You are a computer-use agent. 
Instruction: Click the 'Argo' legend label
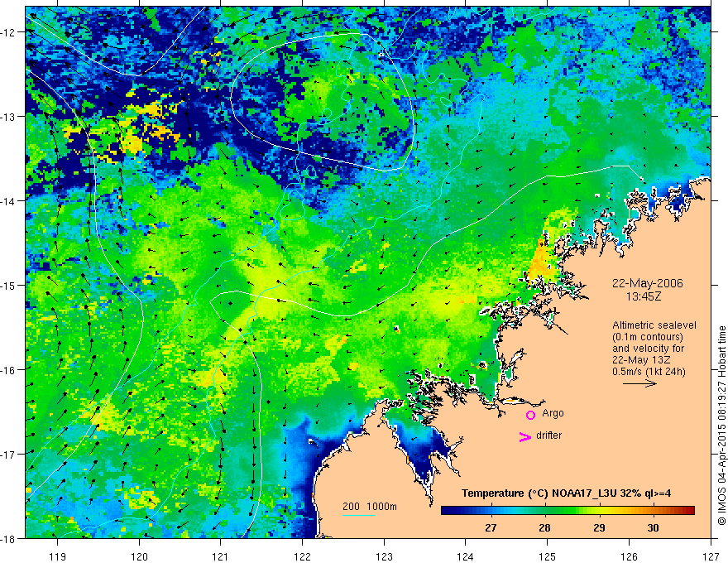[553, 413]
